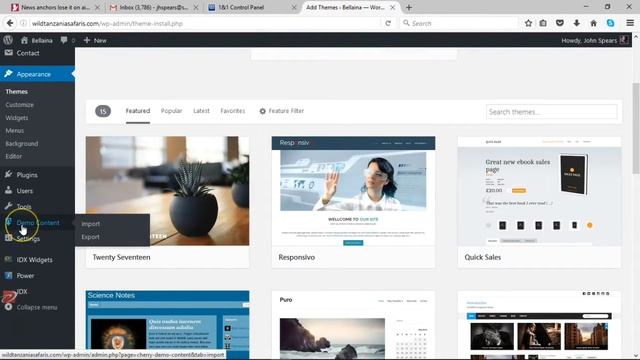Screen dimensions: 640x360
Task: Open the bookmarks list icon in toolbar
Action: tap(543, 23)
